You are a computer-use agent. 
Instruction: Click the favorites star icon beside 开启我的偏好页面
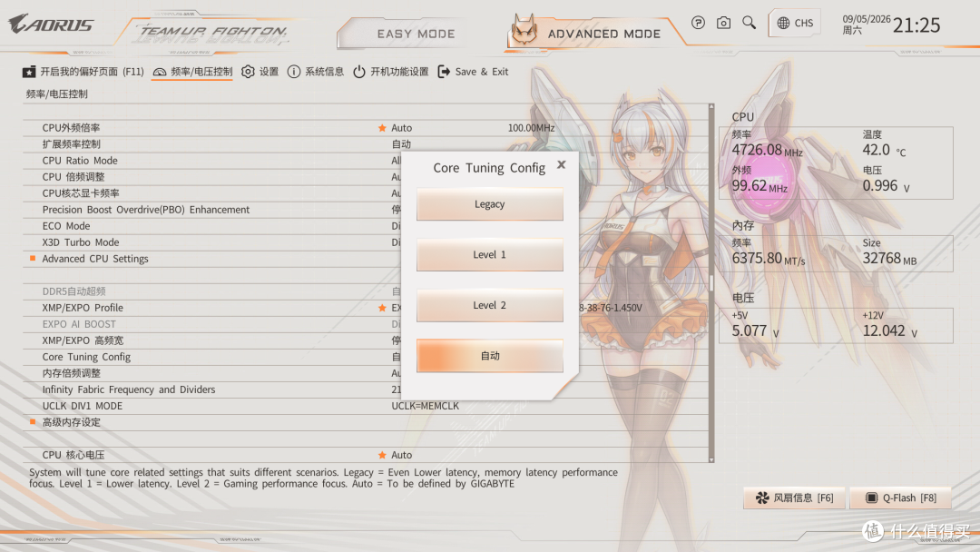[29, 72]
